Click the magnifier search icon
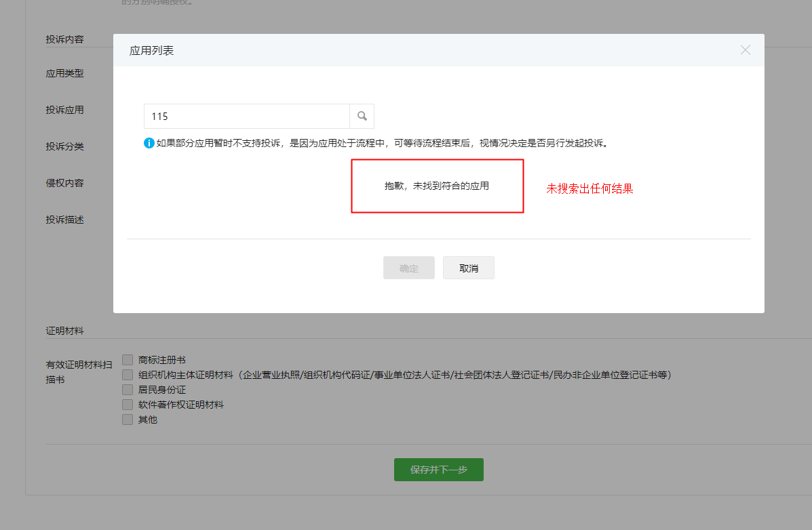The width and height of the screenshot is (812, 530). pyautogui.click(x=362, y=116)
